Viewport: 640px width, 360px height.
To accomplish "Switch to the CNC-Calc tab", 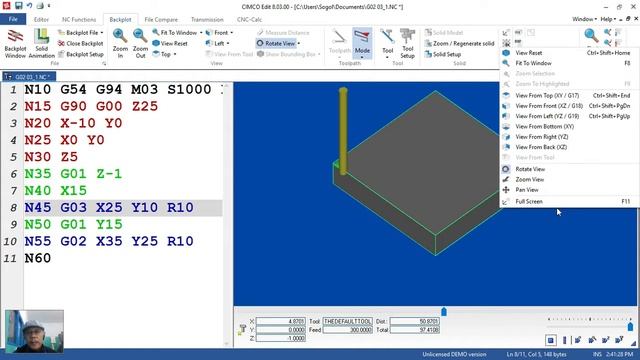I will [249, 20].
